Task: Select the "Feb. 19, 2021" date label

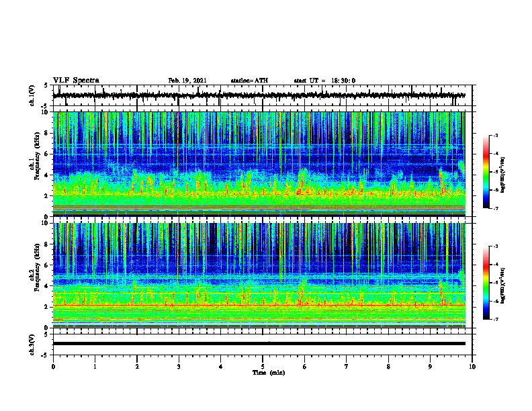Action: [x=187, y=81]
